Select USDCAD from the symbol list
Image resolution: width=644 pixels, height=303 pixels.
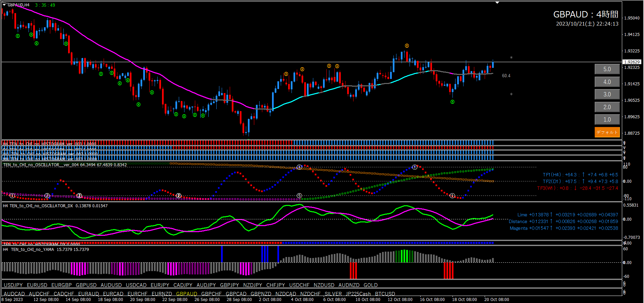tap(136, 285)
